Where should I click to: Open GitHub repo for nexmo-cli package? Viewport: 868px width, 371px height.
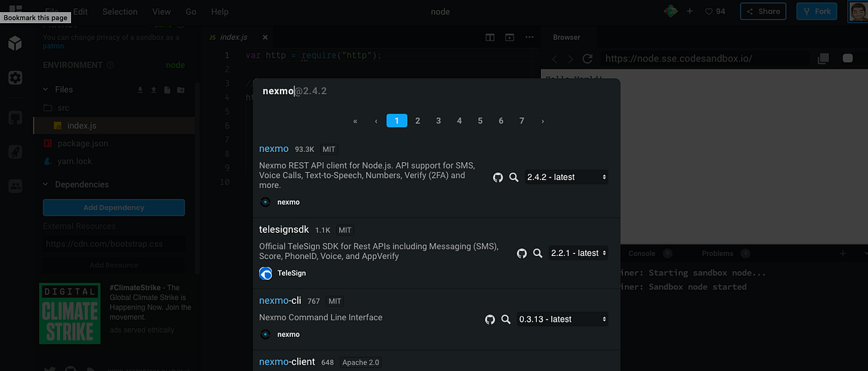(x=490, y=319)
